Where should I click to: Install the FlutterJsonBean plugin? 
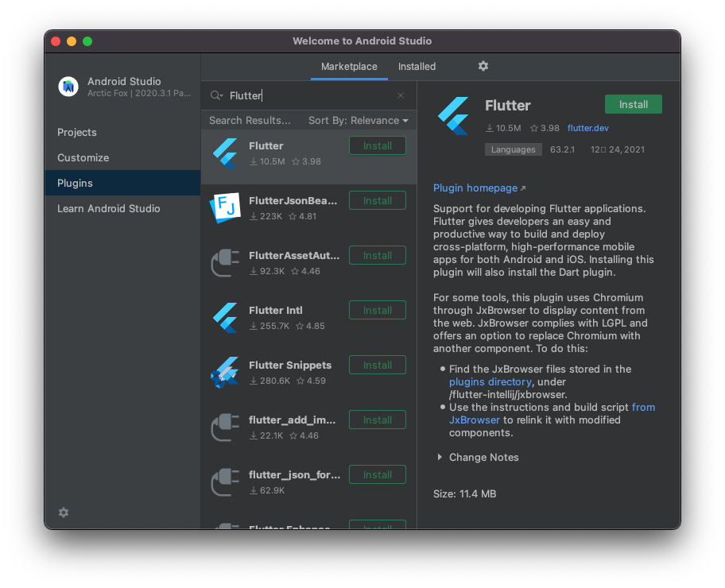(378, 200)
